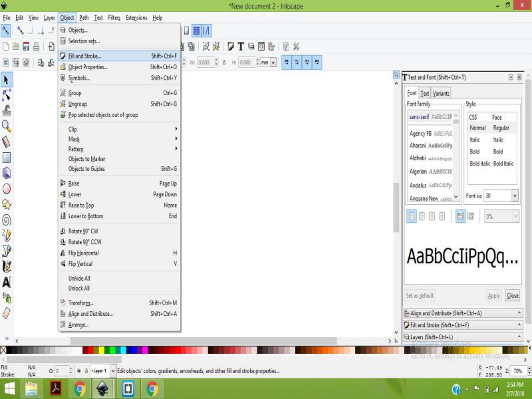Toggle snap to grids button
Viewport: 532px width, 399px height.
[x=196, y=31]
